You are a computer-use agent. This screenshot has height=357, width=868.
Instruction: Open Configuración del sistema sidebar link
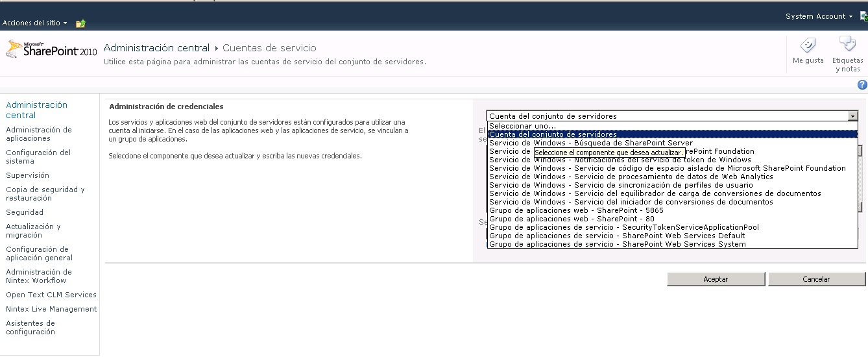tap(38, 157)
